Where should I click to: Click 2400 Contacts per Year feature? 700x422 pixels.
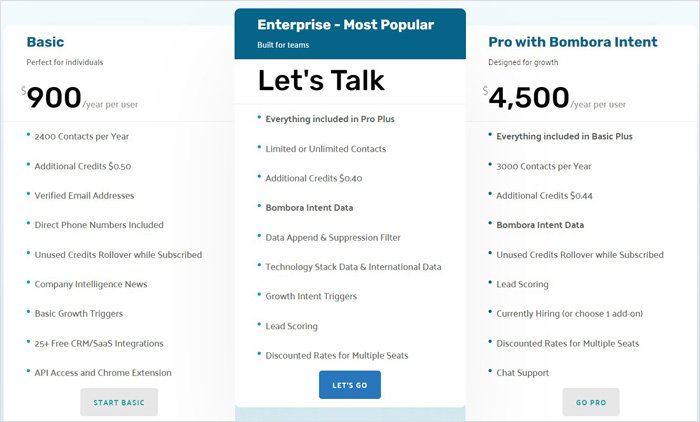(82, 137)
